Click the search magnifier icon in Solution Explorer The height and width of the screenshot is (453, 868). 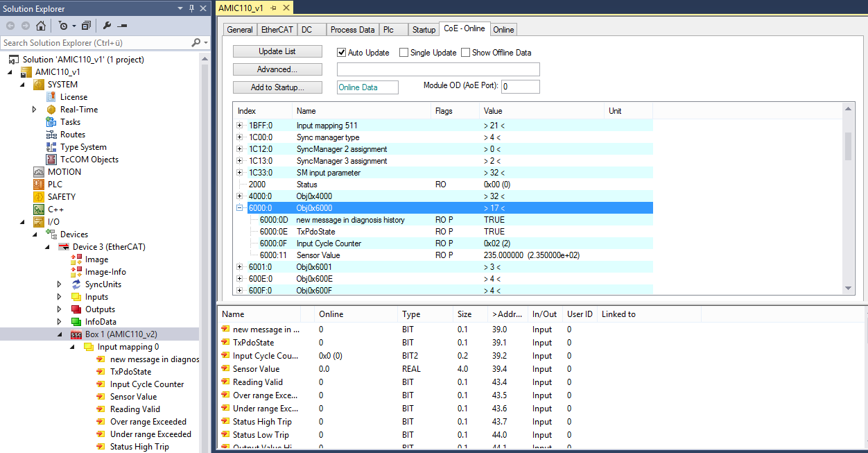pyautogui.click(x=196, y=43)
